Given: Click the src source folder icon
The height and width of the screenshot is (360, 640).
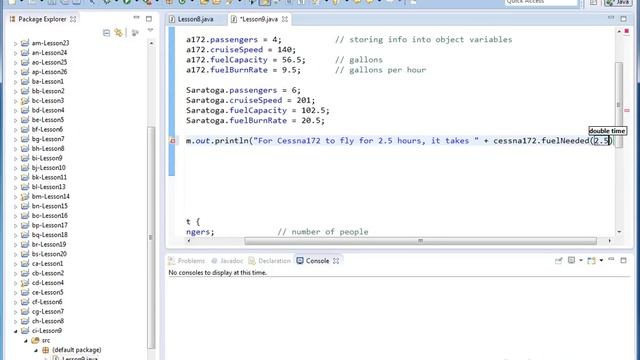Looking at the screenshot, I should (x=36, y=340).
